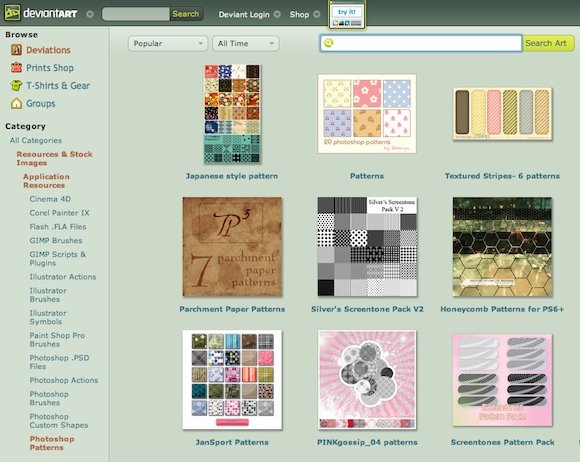This screenshot has height=462, width=580.
Task: Select GIMP Brushes category
Action: [56, 240]
